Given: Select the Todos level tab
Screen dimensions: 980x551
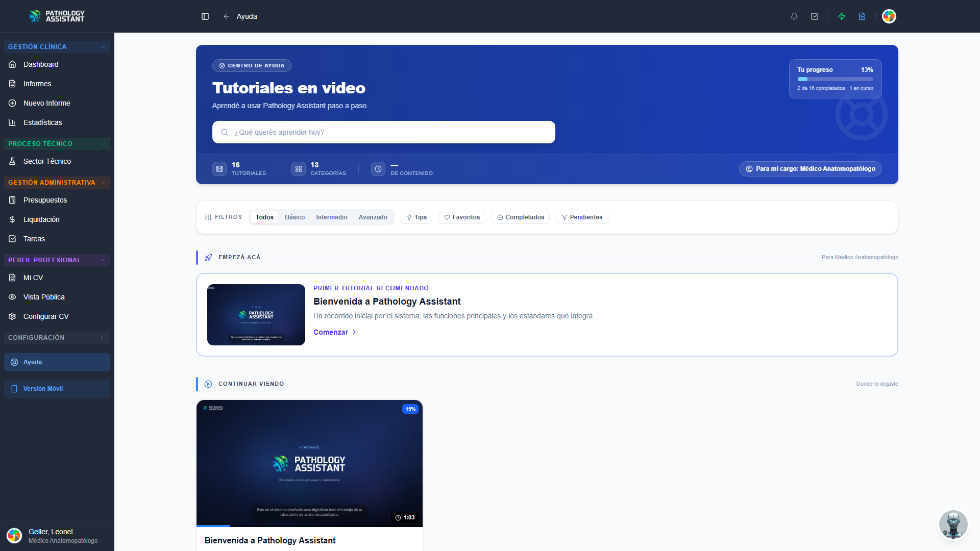Looking at the screenshot, I should pyautogui.click(x=264, y=217).
